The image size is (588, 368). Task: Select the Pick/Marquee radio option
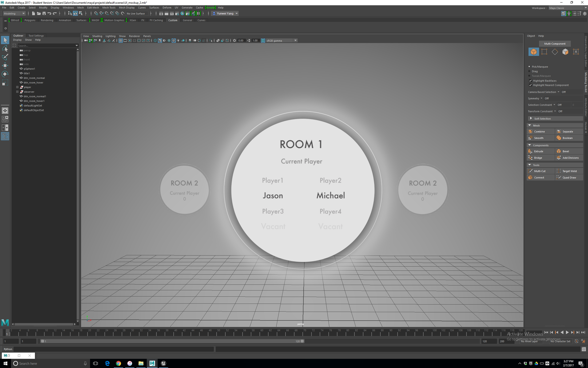coord(529,66)
